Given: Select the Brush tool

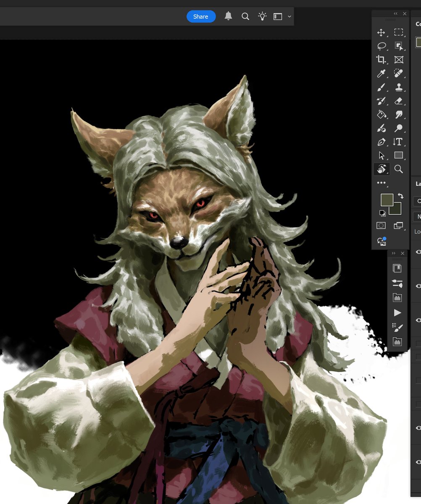Looking at the screenshot, I should 381,87.
